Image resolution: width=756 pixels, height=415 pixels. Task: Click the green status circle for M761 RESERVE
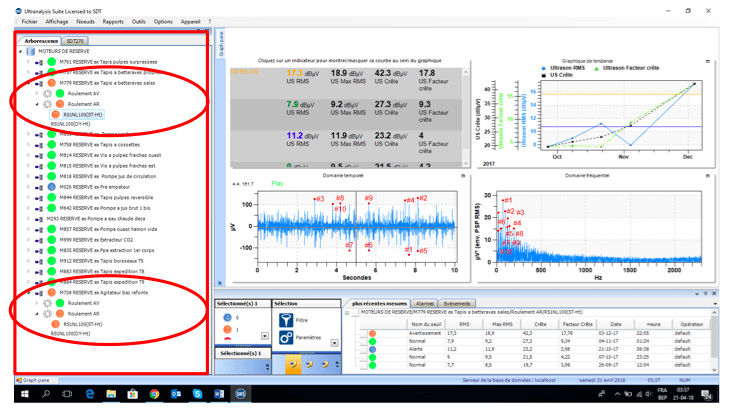(x=51, y=62)
